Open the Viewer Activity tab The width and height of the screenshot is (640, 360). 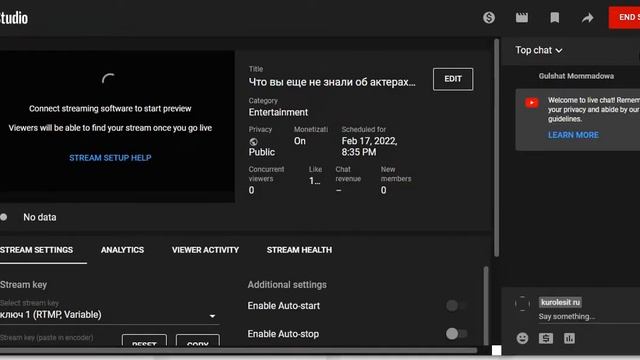coord(205,250)
